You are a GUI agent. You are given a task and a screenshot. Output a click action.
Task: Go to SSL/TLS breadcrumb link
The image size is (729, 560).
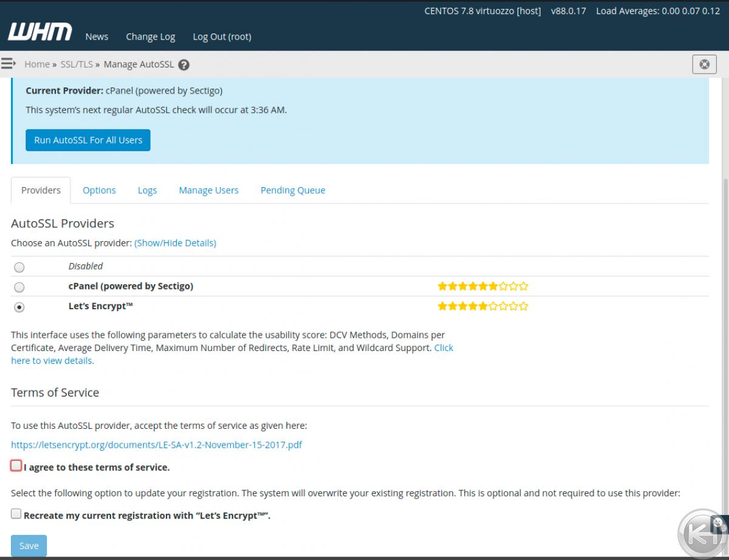coord(77,64)
